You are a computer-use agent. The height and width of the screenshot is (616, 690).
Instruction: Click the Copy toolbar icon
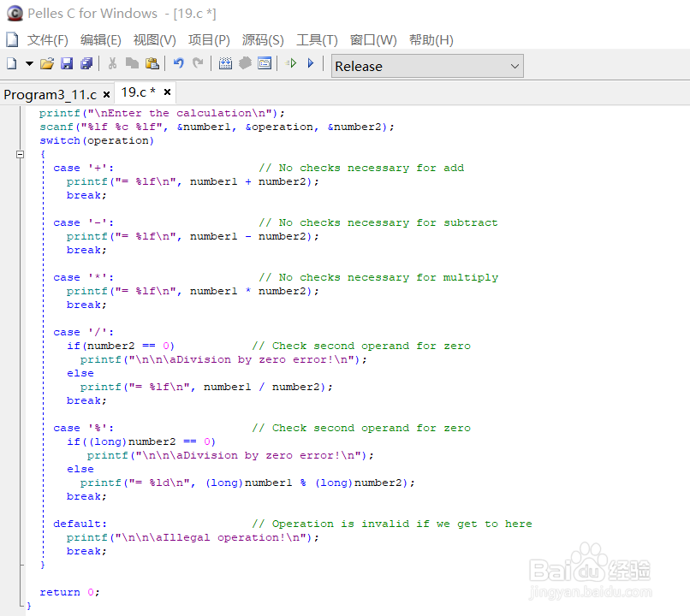tap(132, 64)
